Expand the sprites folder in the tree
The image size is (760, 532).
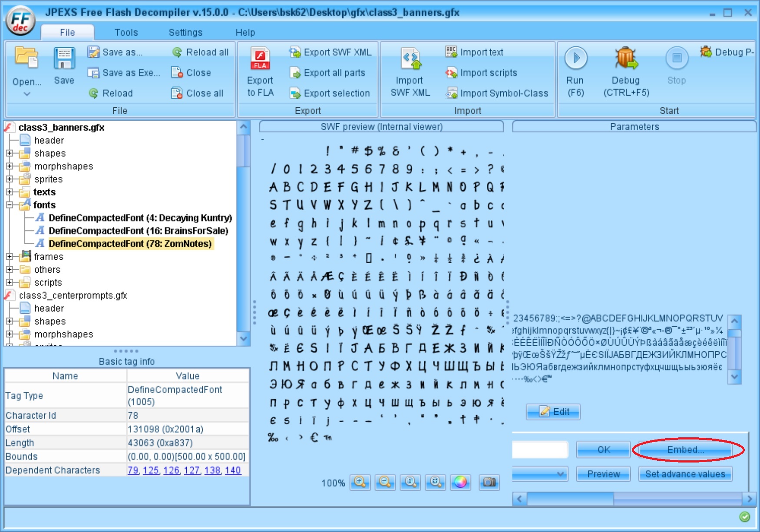[x=10, y=179]
